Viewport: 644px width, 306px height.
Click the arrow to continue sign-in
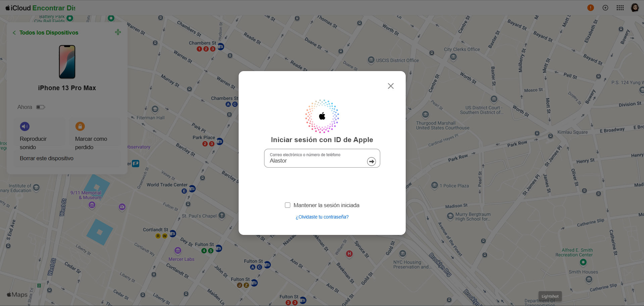pos(371,162)
